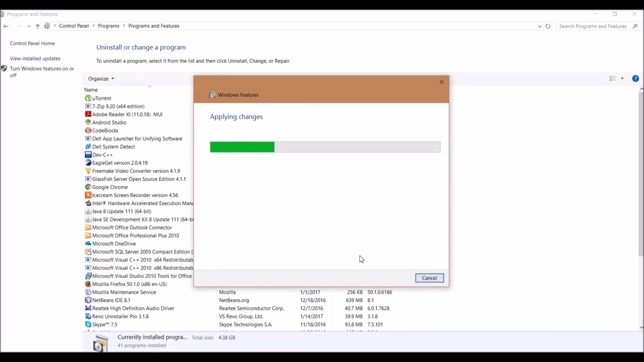Go up one level with up arrow
Image resolution: width=644 pixels, height=362 pixels.
[37, 26]
